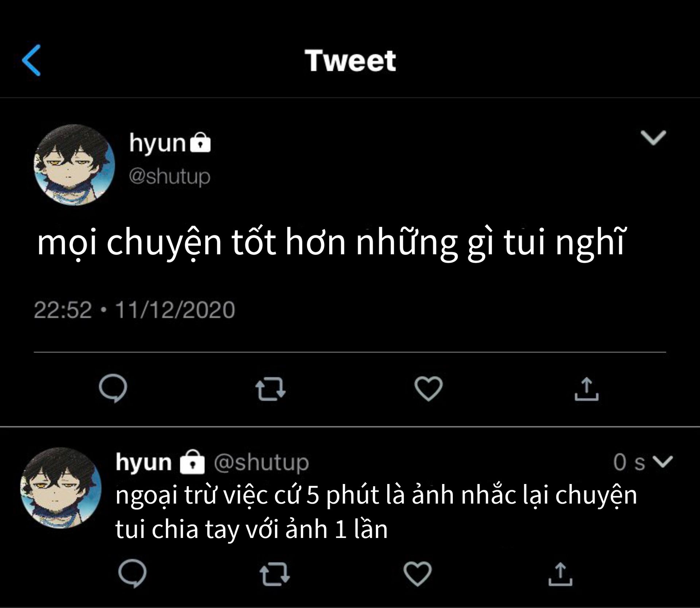Open hyun's profile picture on main tweet
The image size is (700, 608).
pyautogui.click(x=74, y=164)
